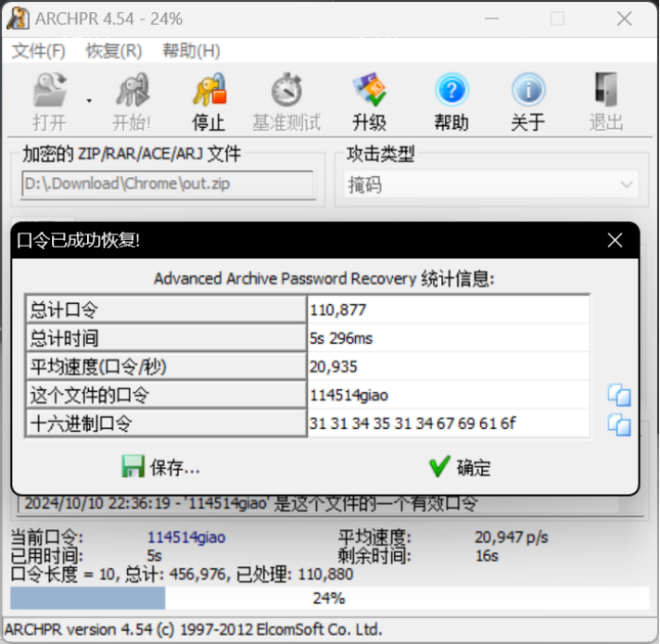Click the Save (保存...) button
Image resolution: width=660 pixels, height=644 pixels.
(161, 467)
